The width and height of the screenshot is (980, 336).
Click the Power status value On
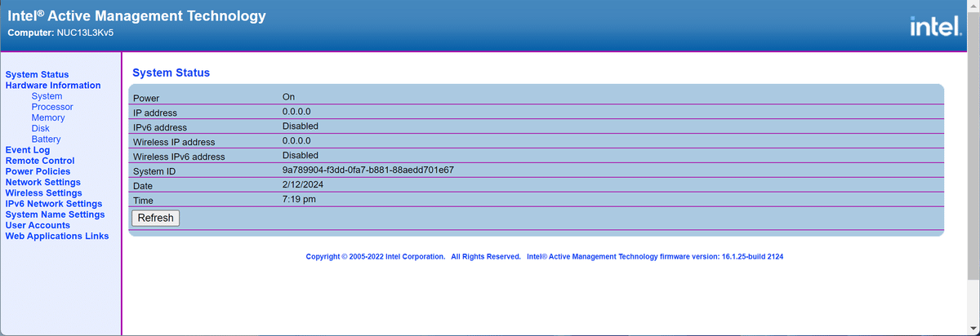point(288,97)
